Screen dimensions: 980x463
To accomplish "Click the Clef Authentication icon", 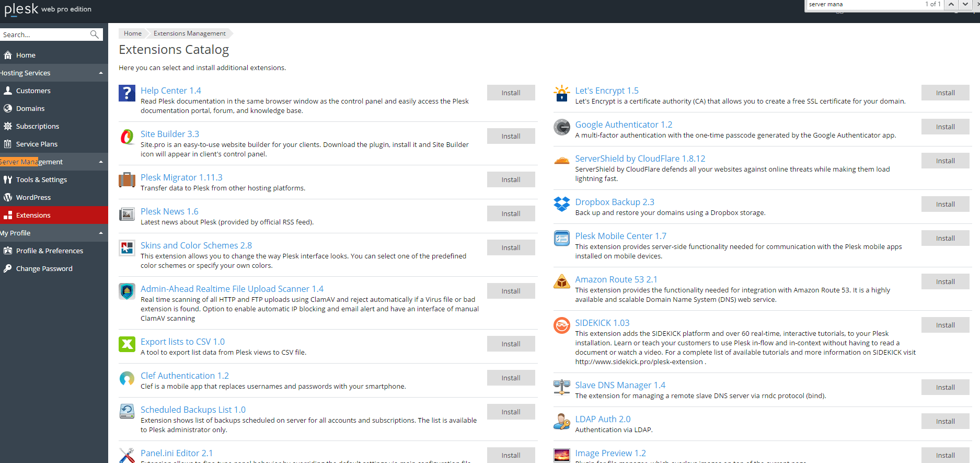I will (x=127, y=378).
